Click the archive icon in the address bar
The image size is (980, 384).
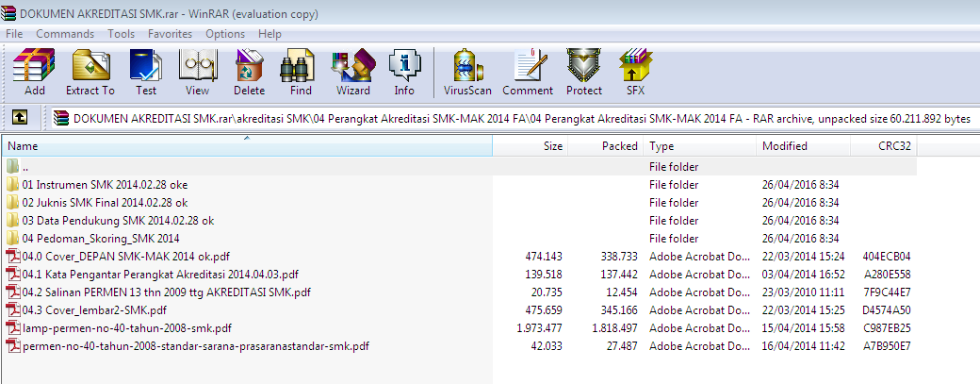[61, 118]
